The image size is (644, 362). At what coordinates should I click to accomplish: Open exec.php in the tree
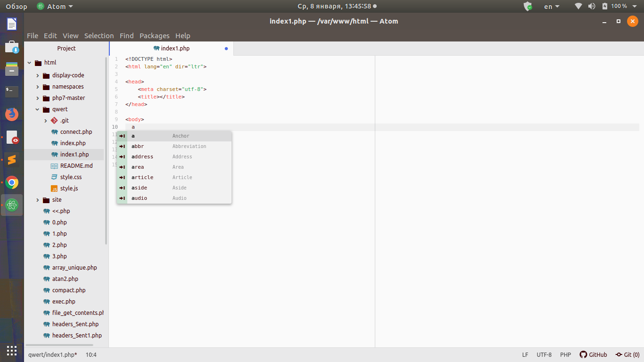pos(64,302)
